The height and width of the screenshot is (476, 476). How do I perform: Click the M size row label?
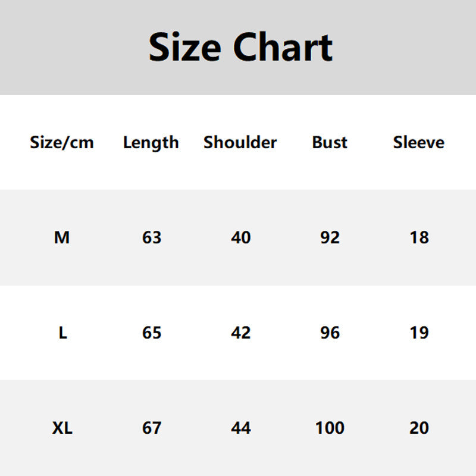point(62,238)
